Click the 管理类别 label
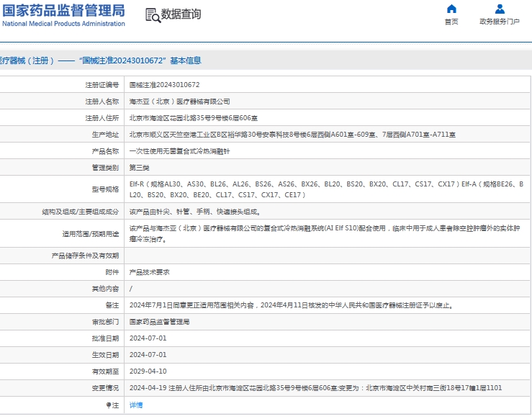 click(x=105, y=168)
